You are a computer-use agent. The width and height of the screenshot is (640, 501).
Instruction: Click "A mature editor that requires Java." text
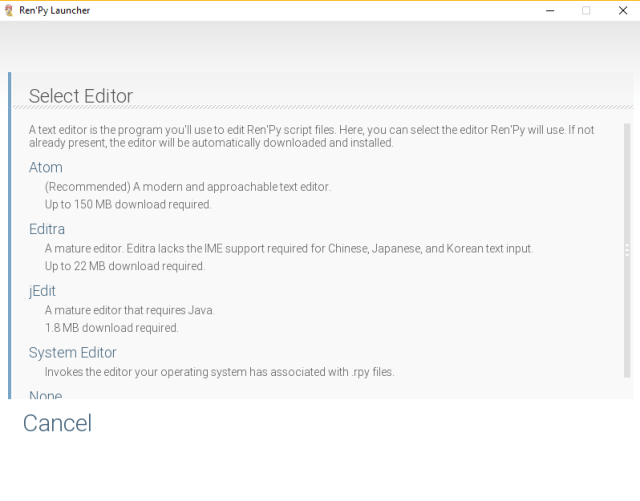(x=129, y=310)
